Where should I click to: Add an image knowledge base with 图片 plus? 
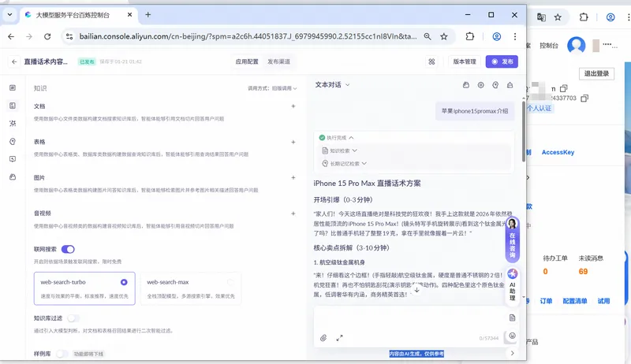293,177
